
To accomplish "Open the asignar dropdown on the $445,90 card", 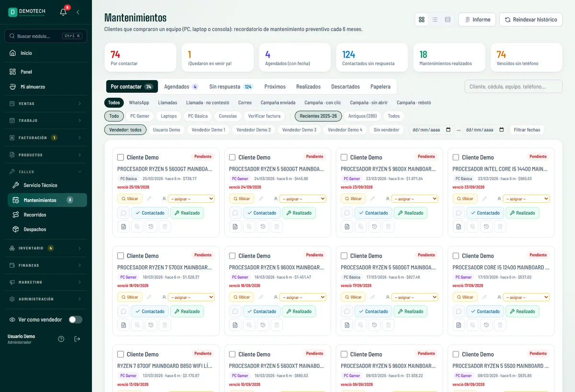I will tap(303, 198).
